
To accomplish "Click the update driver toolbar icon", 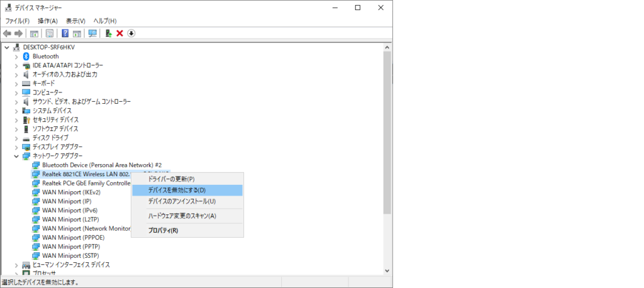I will pyautogui.click(x=109, y=33).
